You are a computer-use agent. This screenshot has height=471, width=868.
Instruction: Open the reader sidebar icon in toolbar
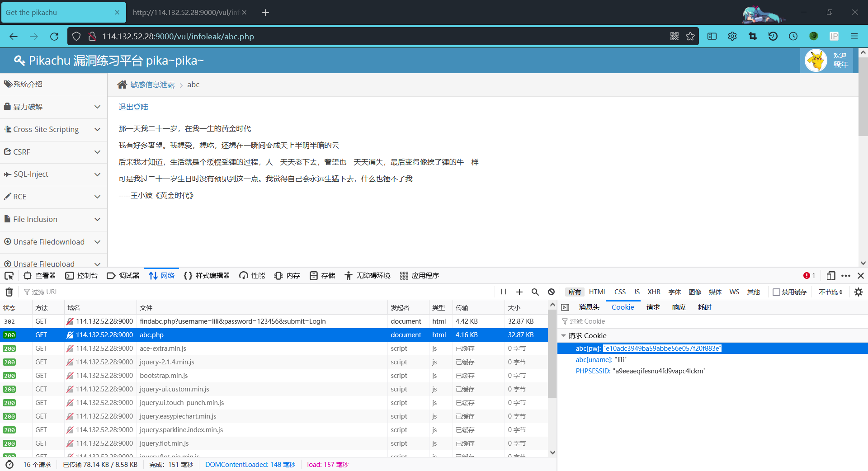[712, 37]
